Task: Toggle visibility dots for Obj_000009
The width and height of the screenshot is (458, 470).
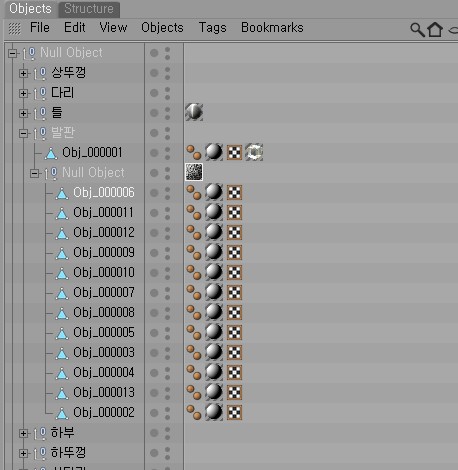Action: (x=167, y=253)
